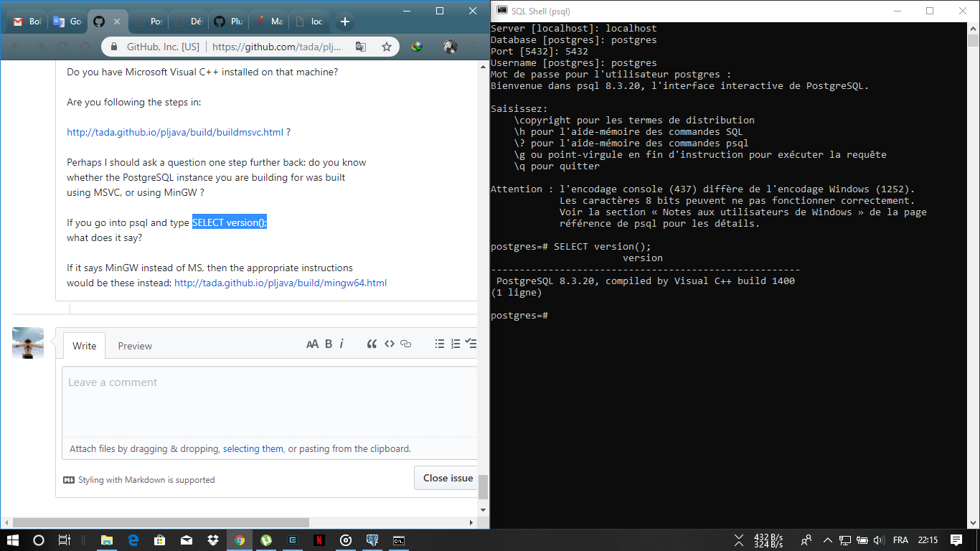Open Netflix from the taskbar
980x551 pixels.
coord(319,540)
